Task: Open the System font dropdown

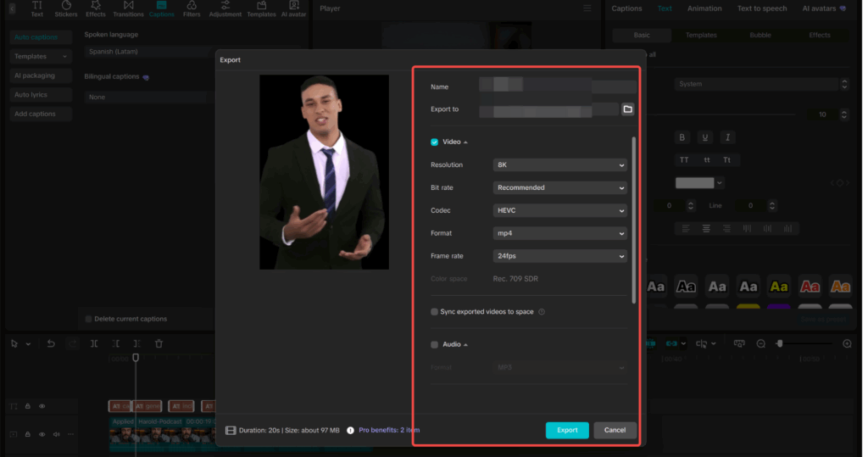Action: (760, 84)
